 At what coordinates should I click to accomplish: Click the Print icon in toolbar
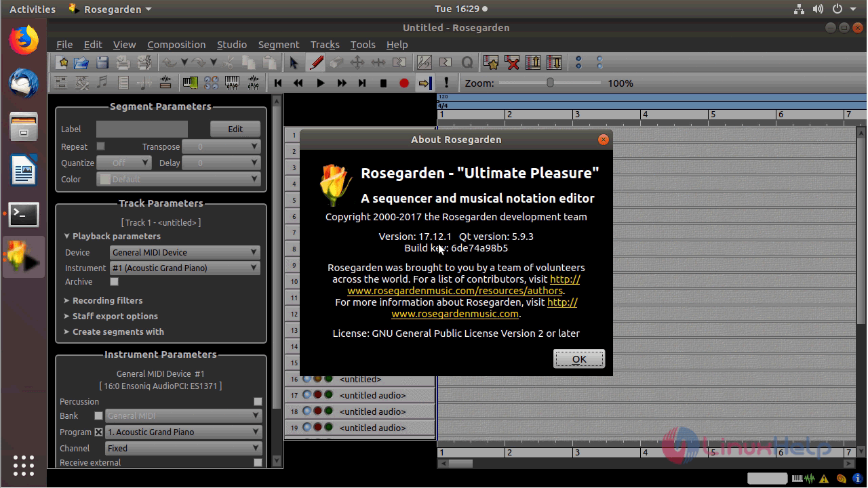coord(123,62)
